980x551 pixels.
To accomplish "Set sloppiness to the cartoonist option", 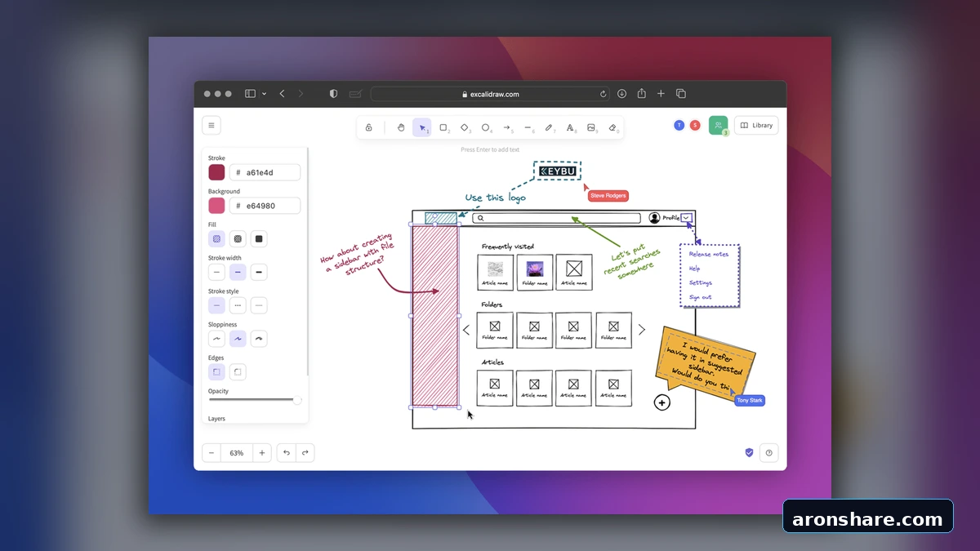I will point(259,339).
